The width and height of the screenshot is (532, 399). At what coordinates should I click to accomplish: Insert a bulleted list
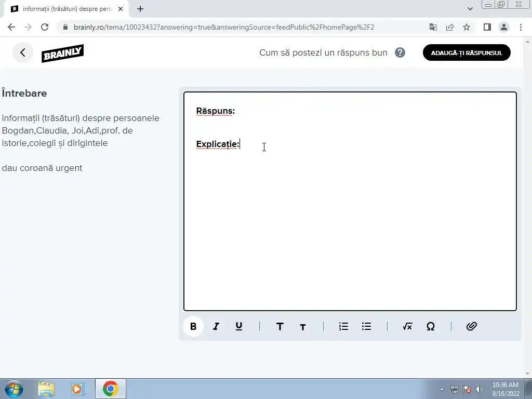click(366, 326)
